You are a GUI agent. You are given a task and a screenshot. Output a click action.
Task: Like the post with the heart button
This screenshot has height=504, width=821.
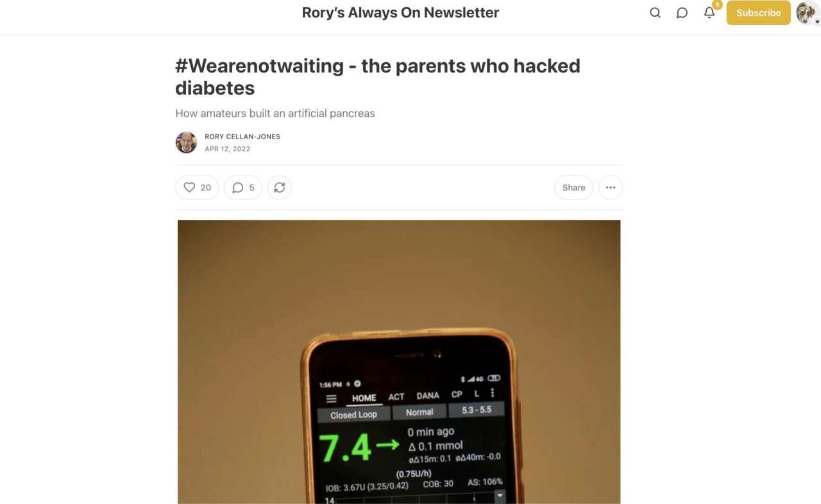[197, 187]
